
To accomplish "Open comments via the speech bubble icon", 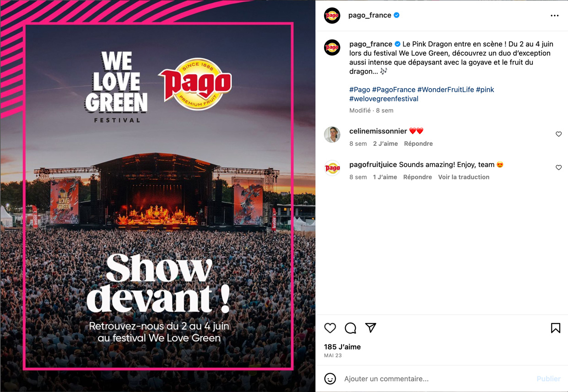I will pyautogui.click(x=351, y=328).
